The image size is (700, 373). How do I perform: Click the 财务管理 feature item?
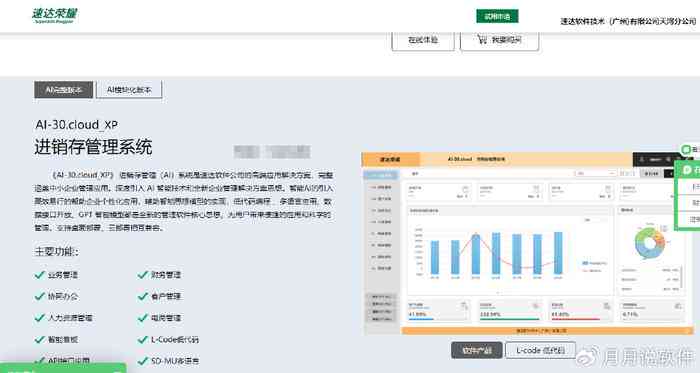coord(159,275)
